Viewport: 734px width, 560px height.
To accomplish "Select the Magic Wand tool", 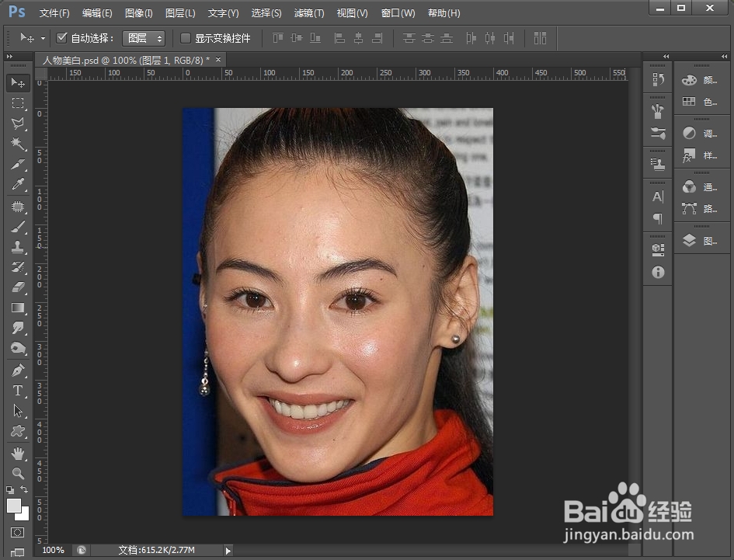I will [x=18, y=143].
